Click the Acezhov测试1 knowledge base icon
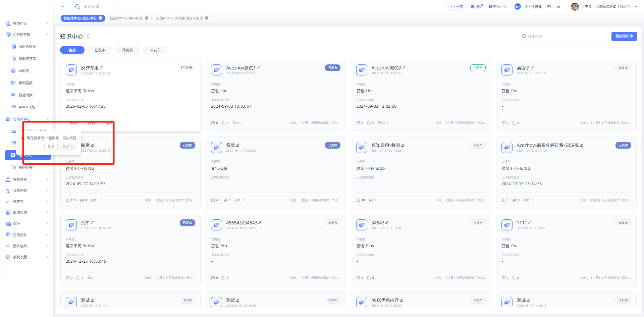 point(216,70)
